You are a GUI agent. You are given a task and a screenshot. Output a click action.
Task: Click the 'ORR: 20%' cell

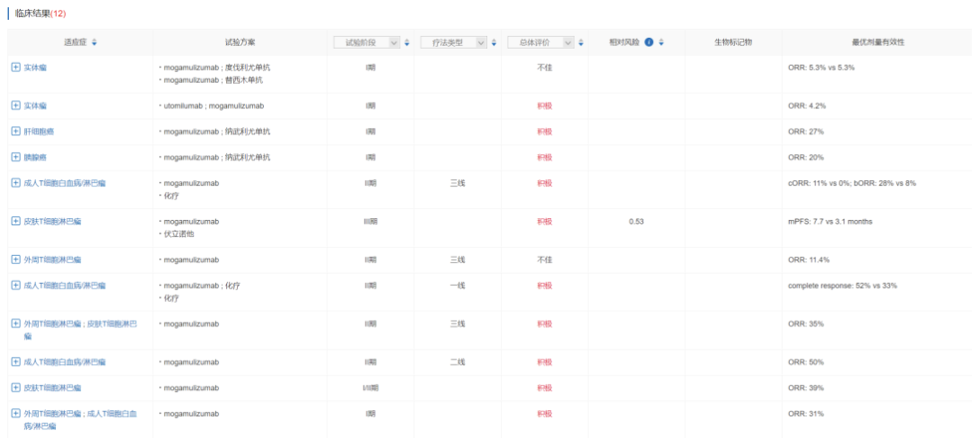[805, 157]
